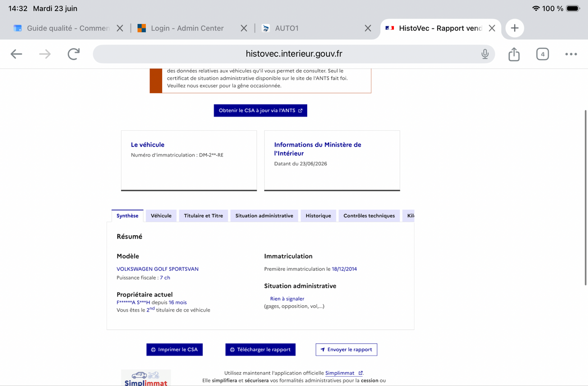Open the share sheet icon
Screen dimensions: 588x386
pyautogui.click(x=514, y=54)
